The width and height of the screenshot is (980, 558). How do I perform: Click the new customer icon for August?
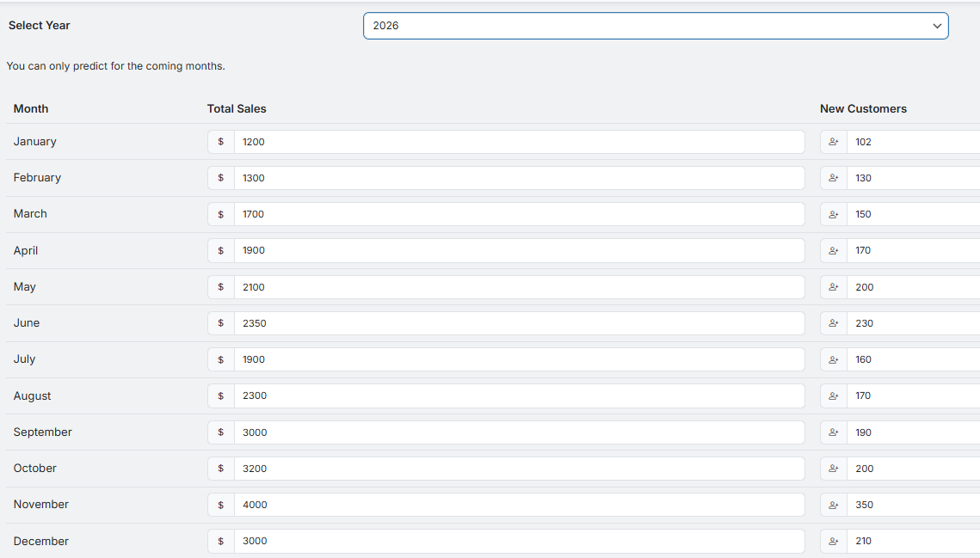click(833, 396)
